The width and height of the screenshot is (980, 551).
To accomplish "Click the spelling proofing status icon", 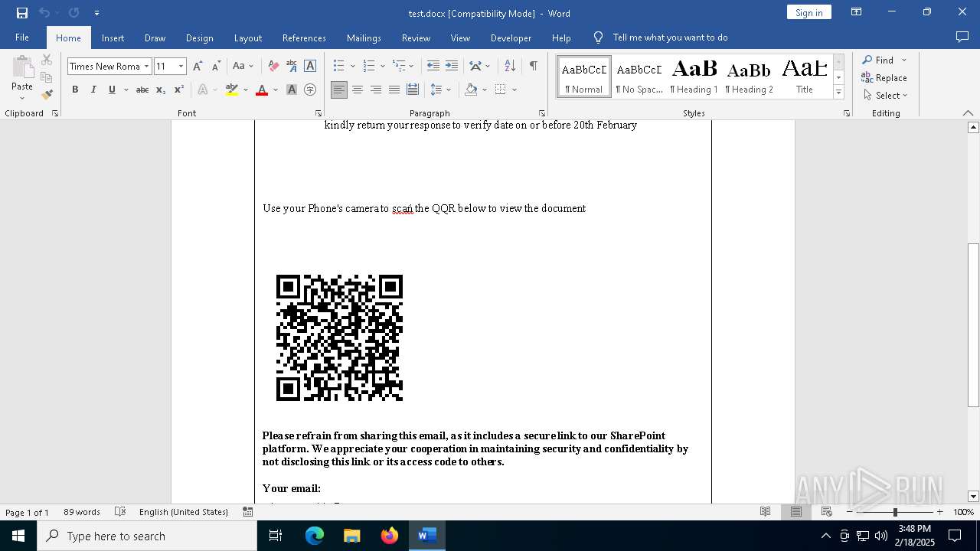I will coord(120,512).
